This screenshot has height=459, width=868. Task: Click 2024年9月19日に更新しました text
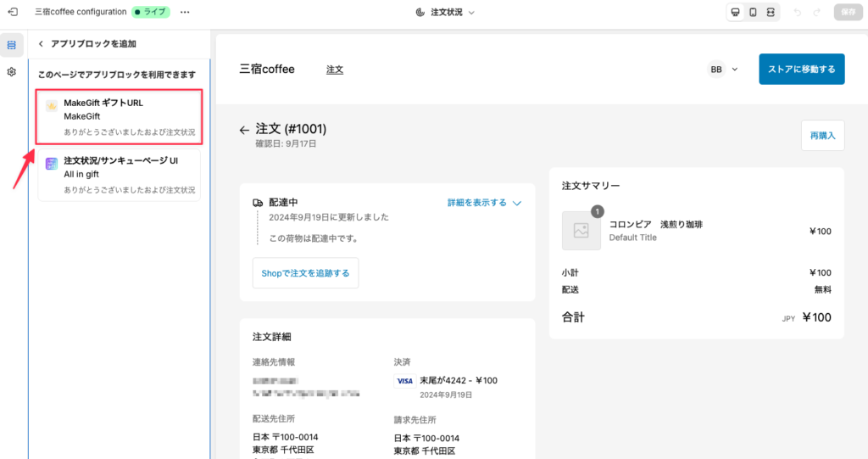pyautogui.click(x=329, y=217)
